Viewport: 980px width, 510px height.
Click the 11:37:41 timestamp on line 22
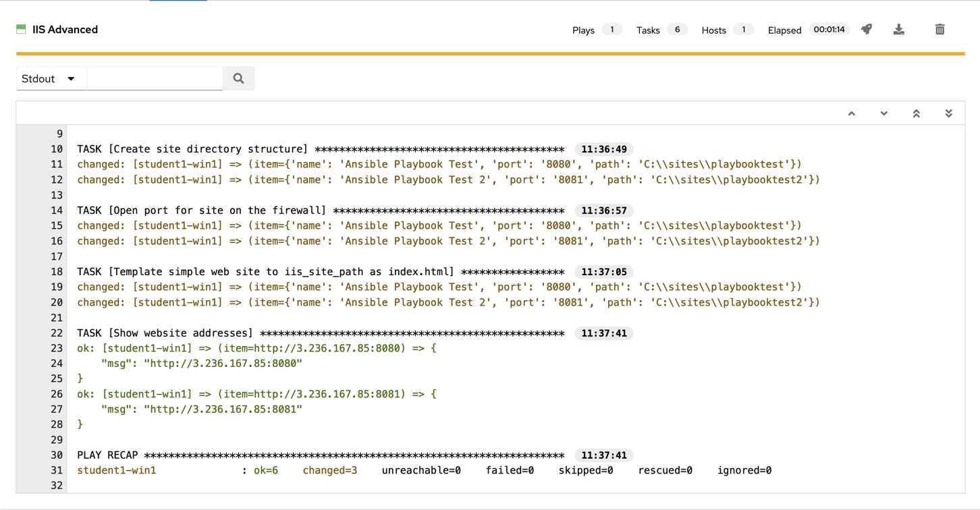[604, 333]
